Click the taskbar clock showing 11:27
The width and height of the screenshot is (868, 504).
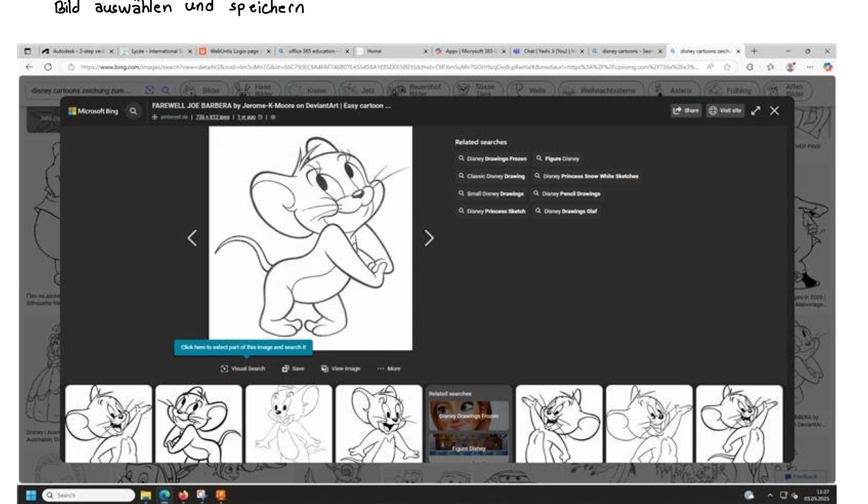point(816,495)
